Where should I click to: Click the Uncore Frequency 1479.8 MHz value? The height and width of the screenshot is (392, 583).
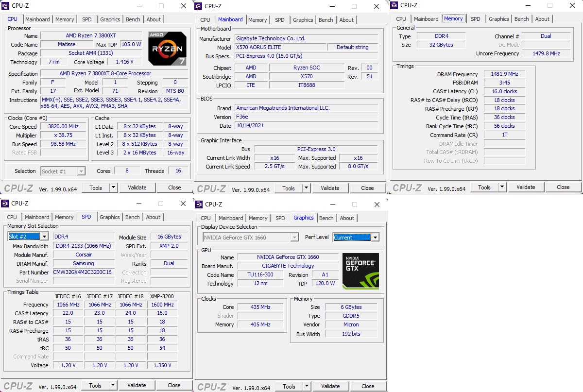tap(546, 53)
